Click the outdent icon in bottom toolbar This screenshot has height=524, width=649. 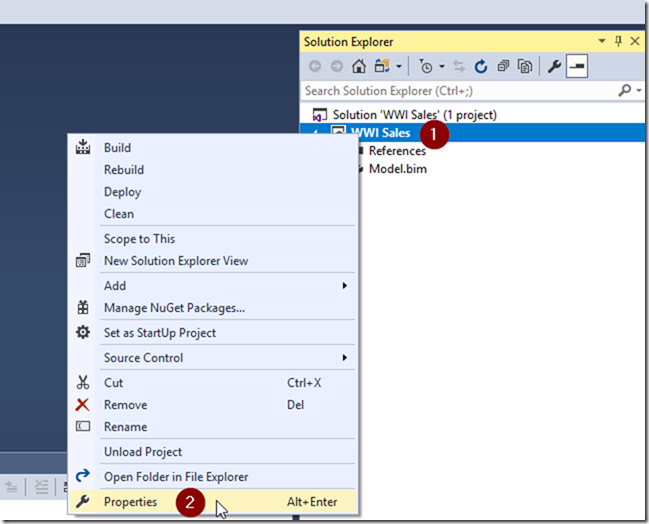[11, 486]
